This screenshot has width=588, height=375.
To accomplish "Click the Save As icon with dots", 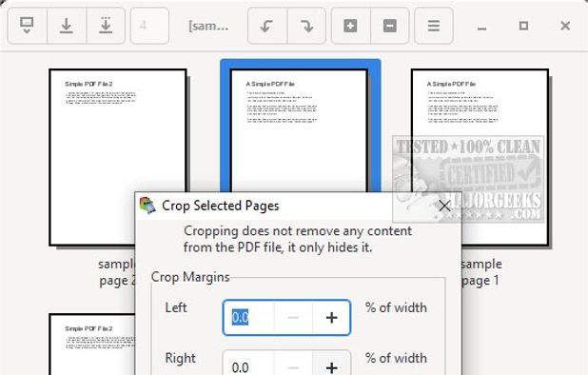I will coord(106,26).
